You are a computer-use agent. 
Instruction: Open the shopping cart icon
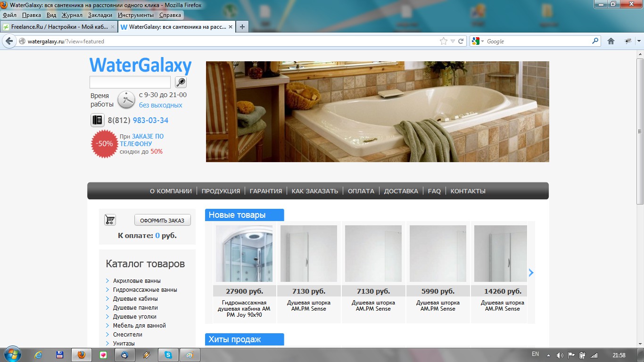(110, 220)
